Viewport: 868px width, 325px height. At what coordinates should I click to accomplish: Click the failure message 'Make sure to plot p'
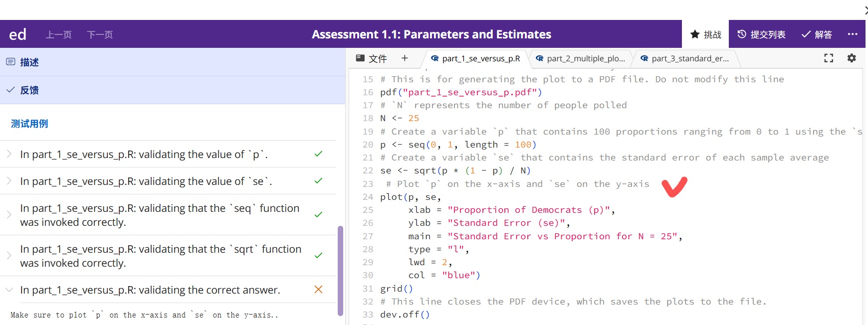(144, 315)
